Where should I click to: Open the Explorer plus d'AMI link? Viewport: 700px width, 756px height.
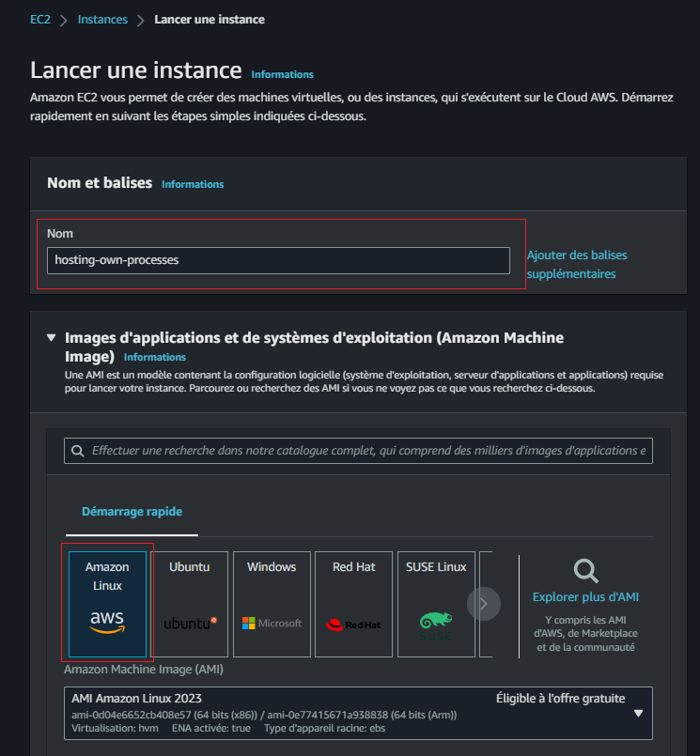(585, 597)
